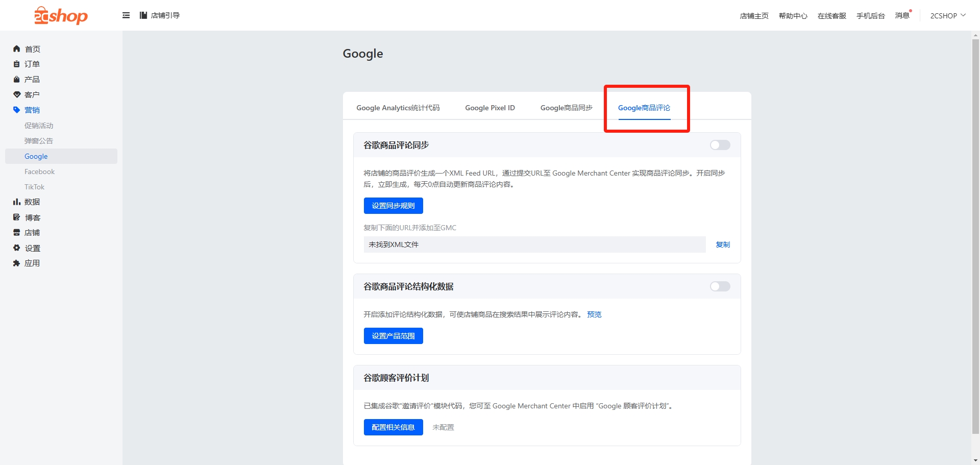Image resolution: width=980 pixels, height=465 pixels.
Task: Open 订单 in sidebar
Action: coord(32,64)
